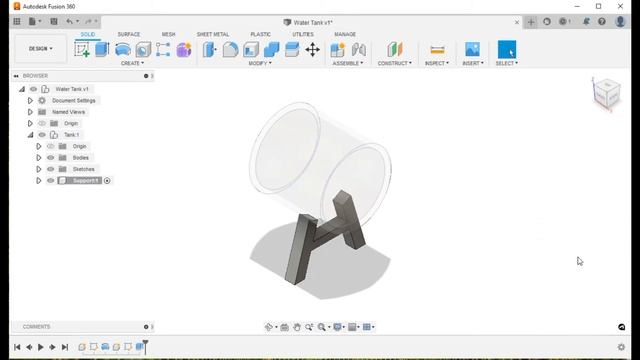This screenshot has width=640, height=360.
Task: Open the MODIFY dropdown menu
Action: 260,63
